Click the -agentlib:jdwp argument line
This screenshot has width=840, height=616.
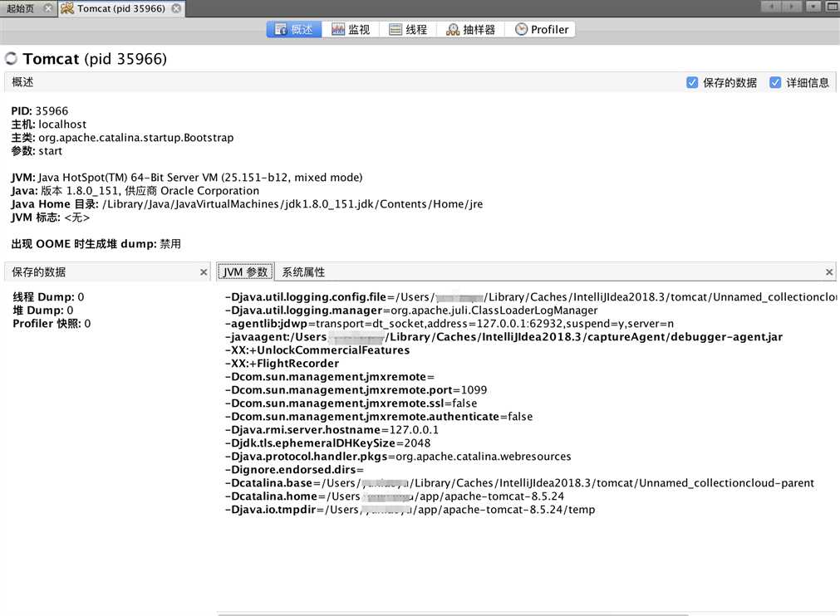point(449,324)
